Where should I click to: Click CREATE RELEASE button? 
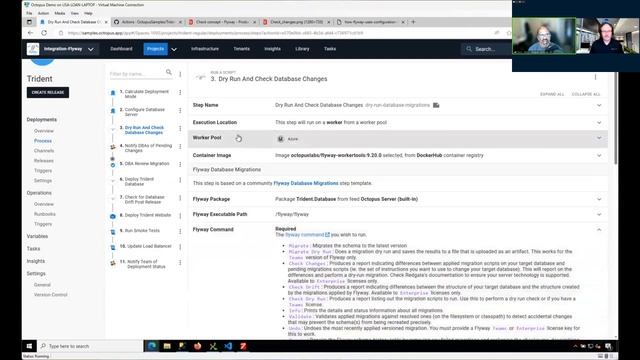(x=48, y=92)
